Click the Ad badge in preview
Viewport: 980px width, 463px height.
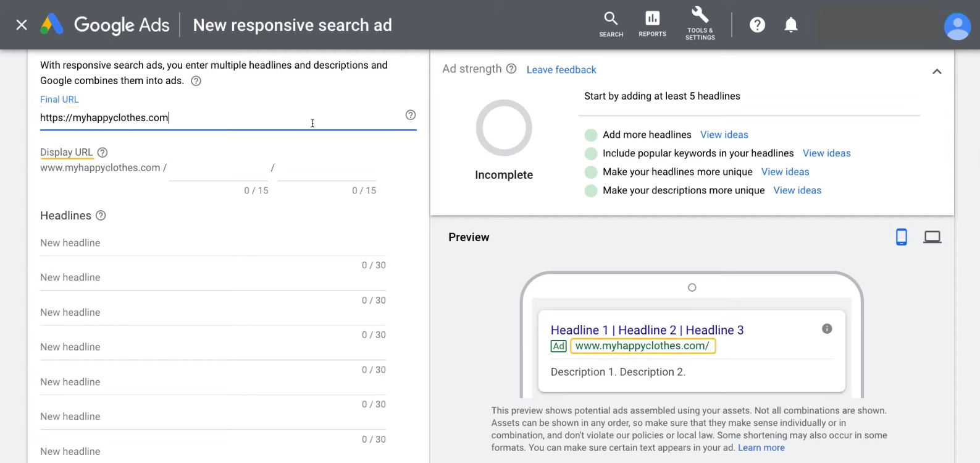coord(558,346)
